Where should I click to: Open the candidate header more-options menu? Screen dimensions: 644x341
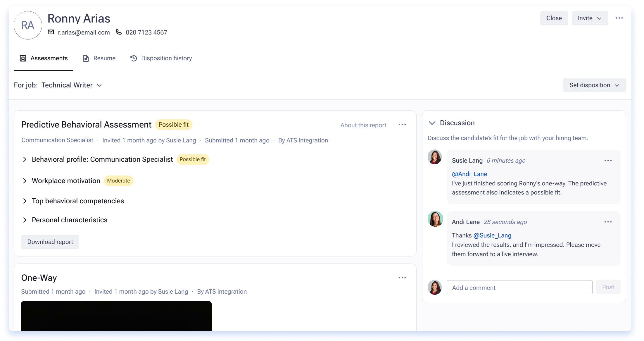click(619, 18)
